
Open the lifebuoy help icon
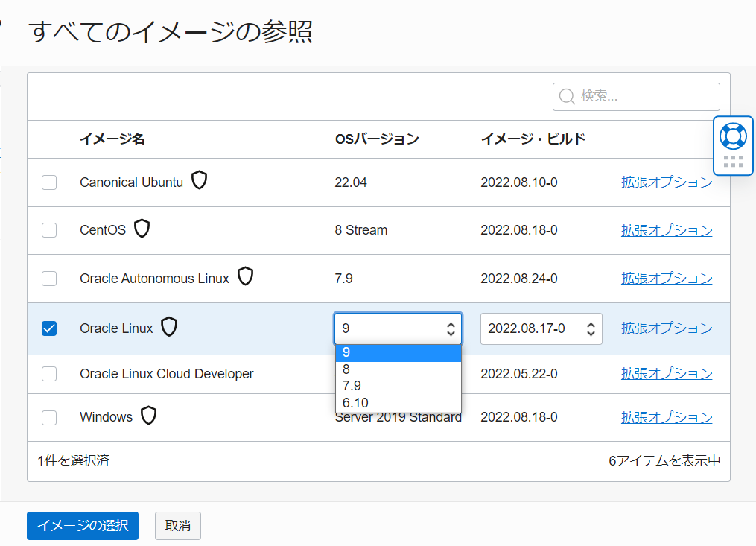(733, 136)
